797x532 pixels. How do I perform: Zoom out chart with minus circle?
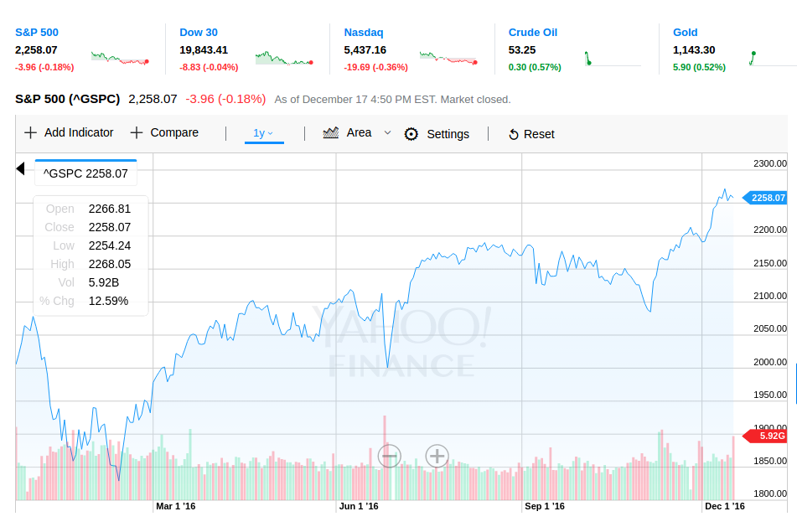coord(389,456)
